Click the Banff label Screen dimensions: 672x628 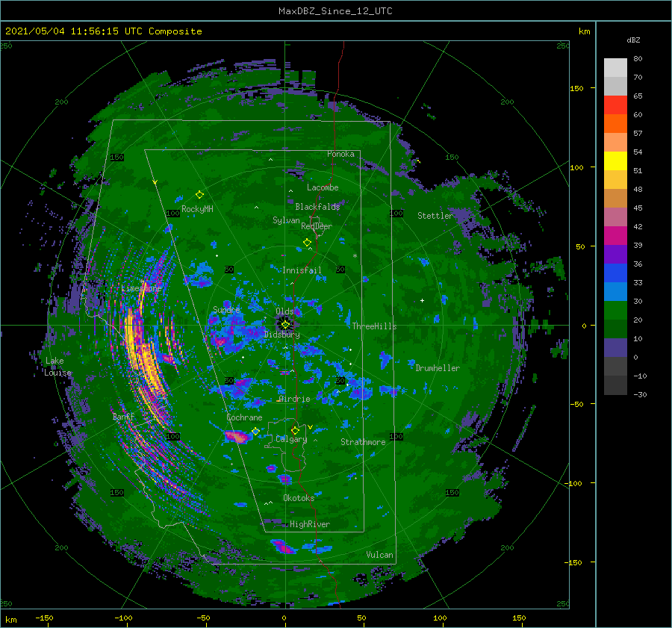pyautogui.click(x=123, y=416)
